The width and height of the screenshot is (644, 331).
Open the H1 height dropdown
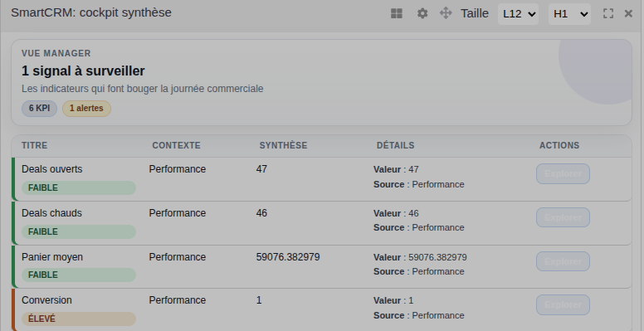569,14
